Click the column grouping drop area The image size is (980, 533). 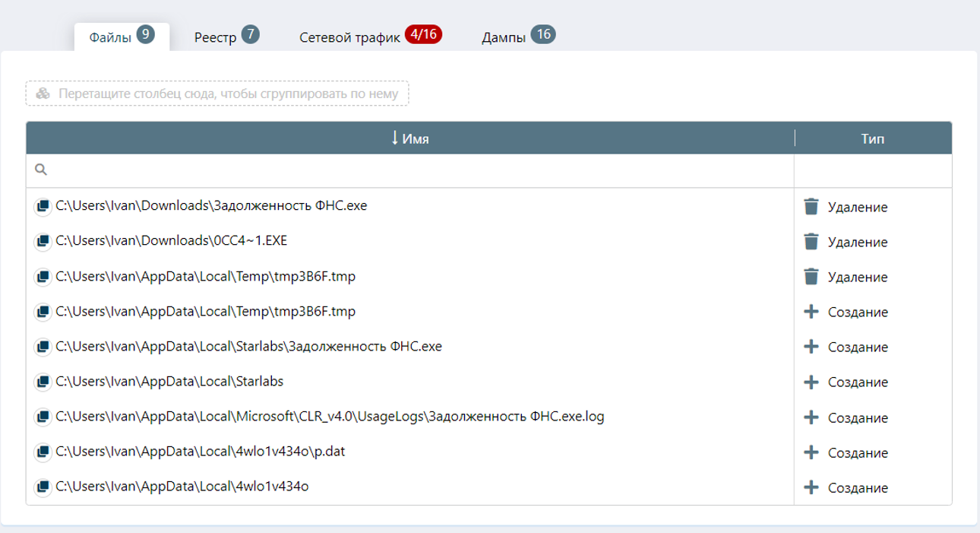(217, 94)
